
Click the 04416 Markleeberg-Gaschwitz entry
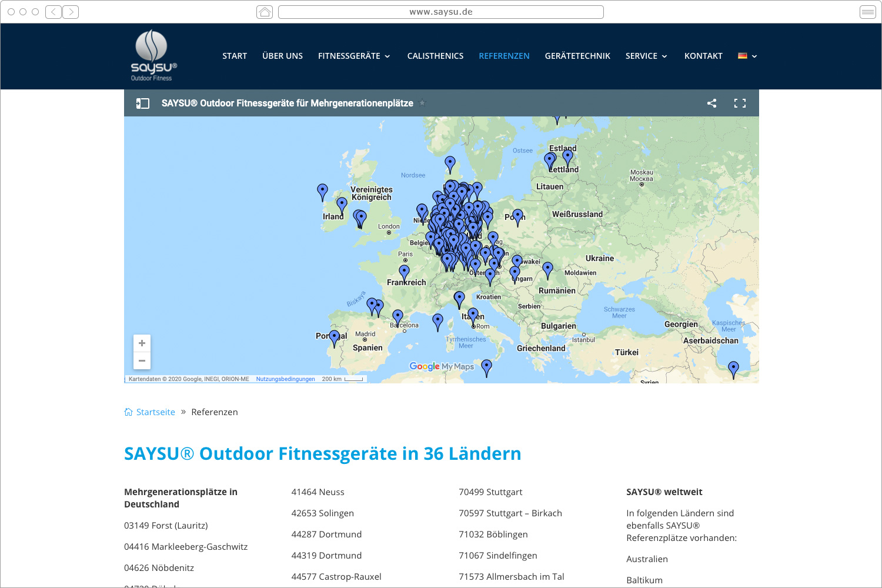tap(186, 547)
